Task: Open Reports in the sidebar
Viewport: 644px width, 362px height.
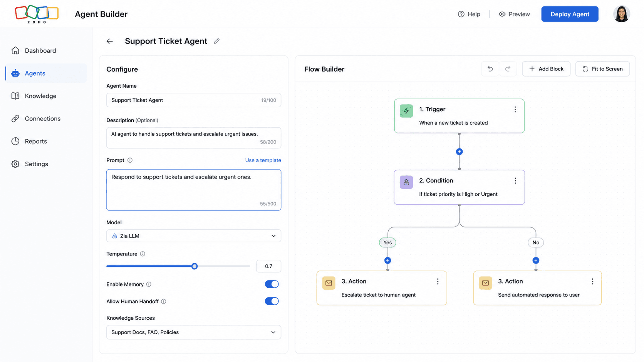Action: [x=46, y=141]
